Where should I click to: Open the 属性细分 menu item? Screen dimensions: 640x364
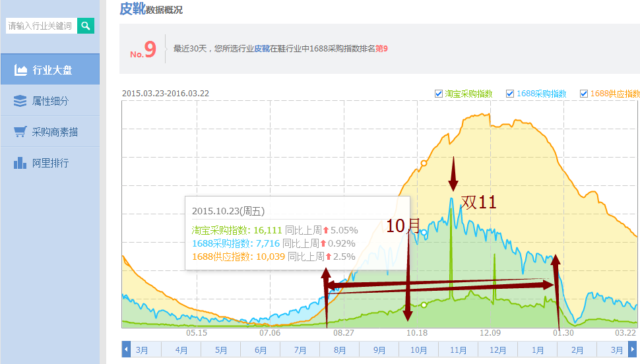point(50,101)
